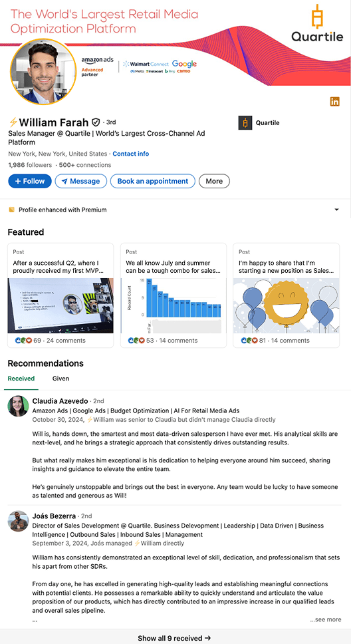Click reaction icons on the 53 reactions post
Image resolution: width=351 pixels, height=644 pixels.
tap(136, 341)
